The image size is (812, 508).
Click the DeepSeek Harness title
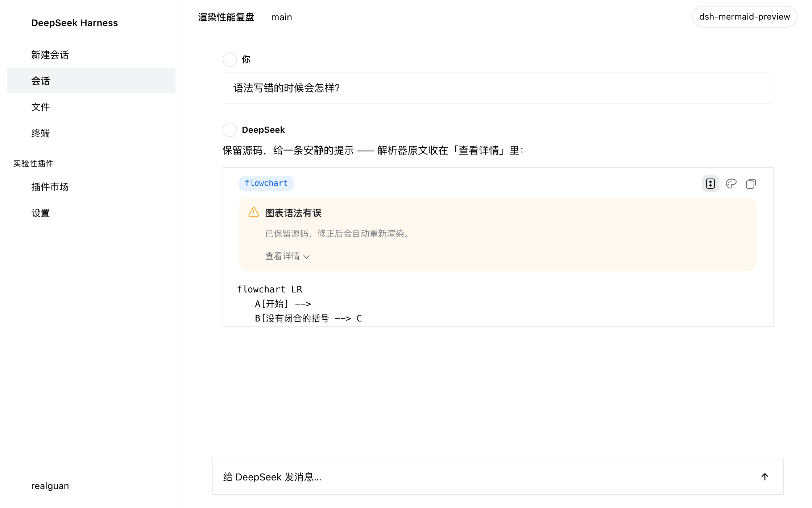75,23
